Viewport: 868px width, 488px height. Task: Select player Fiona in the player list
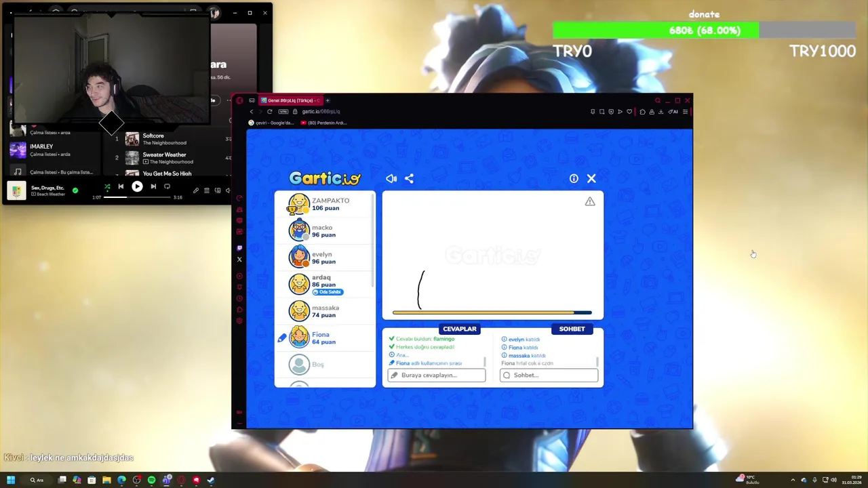click(x=324, y=338)
